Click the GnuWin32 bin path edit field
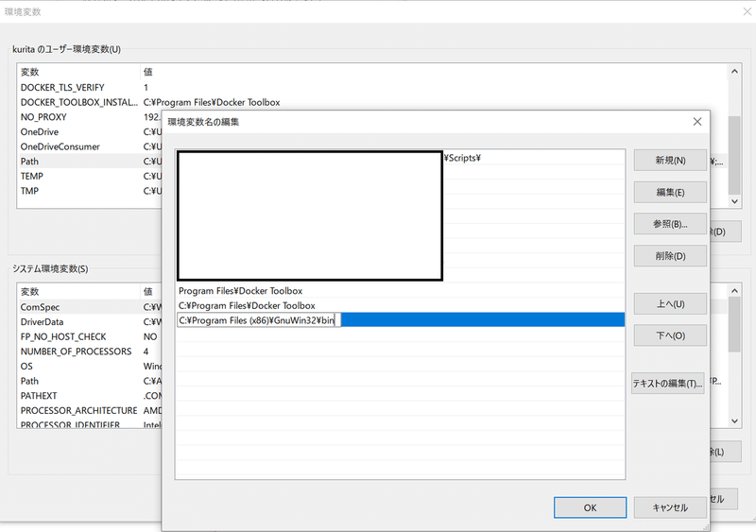The image size is (756, 532). [x=259, y=320]
